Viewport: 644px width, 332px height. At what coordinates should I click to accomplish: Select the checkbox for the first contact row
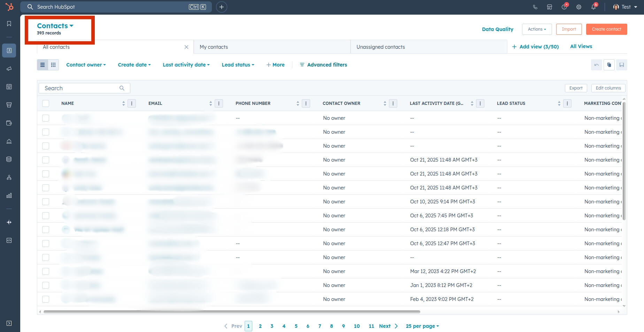coord(46,118)
